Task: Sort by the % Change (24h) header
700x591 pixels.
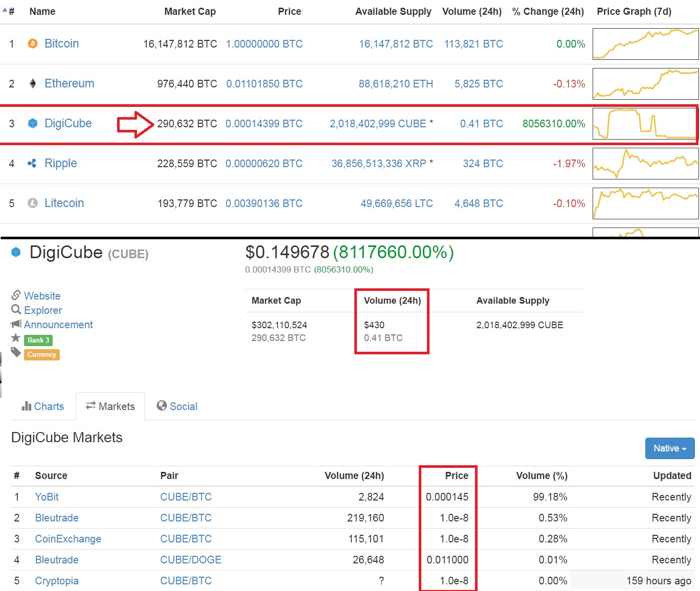Action: pos(548,11)
